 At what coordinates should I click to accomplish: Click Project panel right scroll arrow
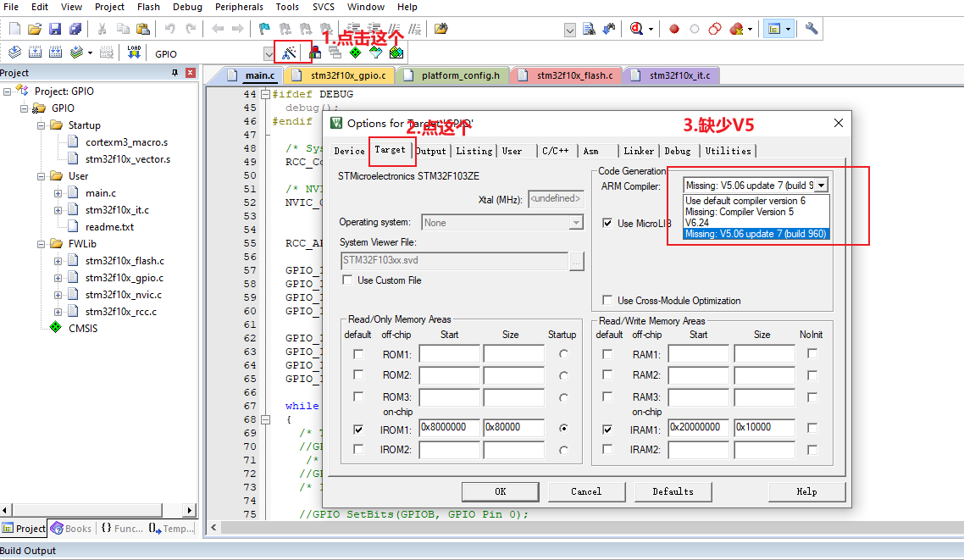pyautogui.click(x=190, y=510)
